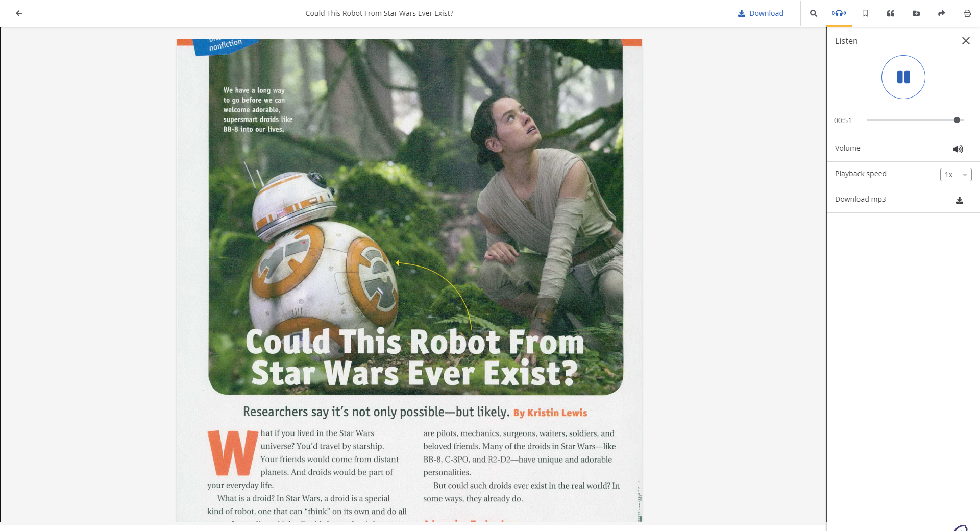Pause audio playback
The width and height of the screenshot is (980, 531).
903,77
